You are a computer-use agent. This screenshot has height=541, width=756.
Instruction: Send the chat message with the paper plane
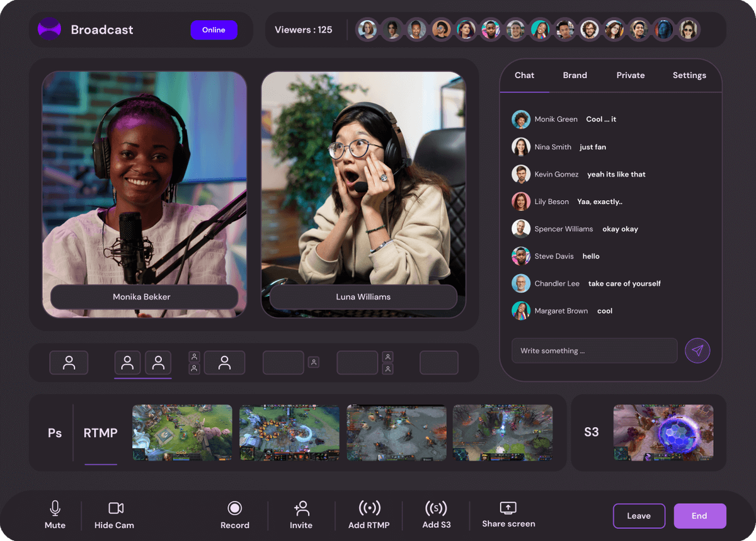tap(697, 351)
